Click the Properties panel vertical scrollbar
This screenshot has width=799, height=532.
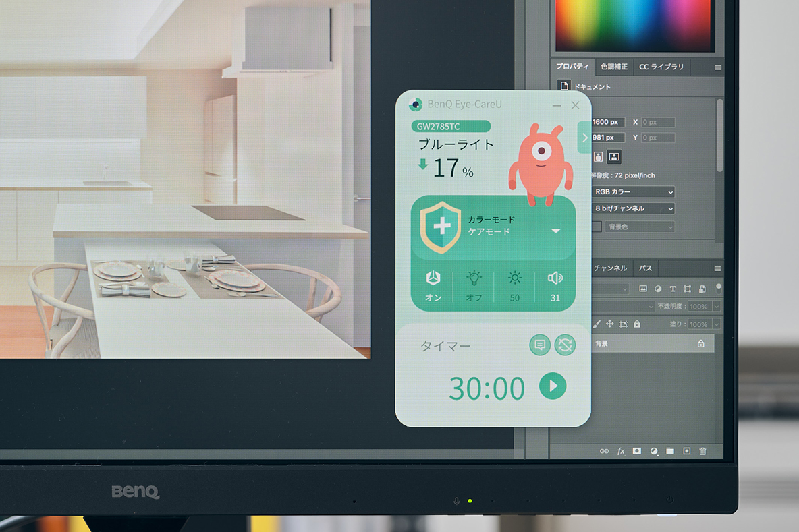[719, 135]
